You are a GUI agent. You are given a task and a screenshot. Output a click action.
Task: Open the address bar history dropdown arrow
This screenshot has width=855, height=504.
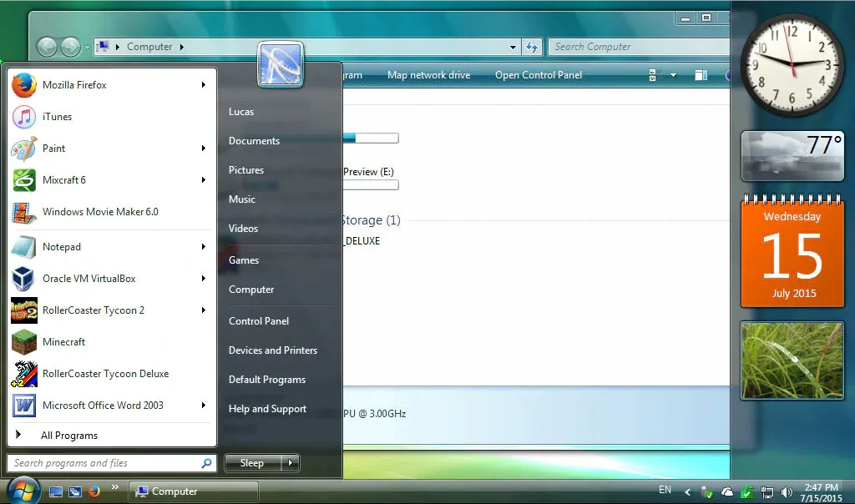[x=513, y=47]
